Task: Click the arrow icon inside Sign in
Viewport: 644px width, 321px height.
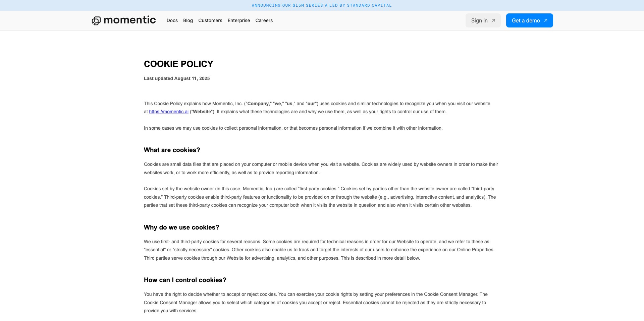Action: (493, 21)
